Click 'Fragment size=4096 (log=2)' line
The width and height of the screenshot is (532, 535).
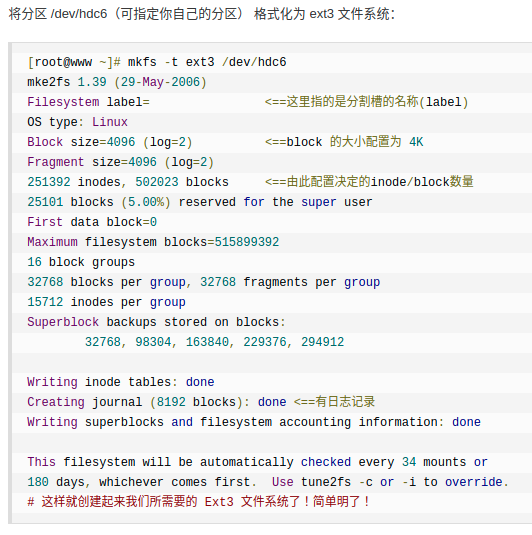[120, 162]
